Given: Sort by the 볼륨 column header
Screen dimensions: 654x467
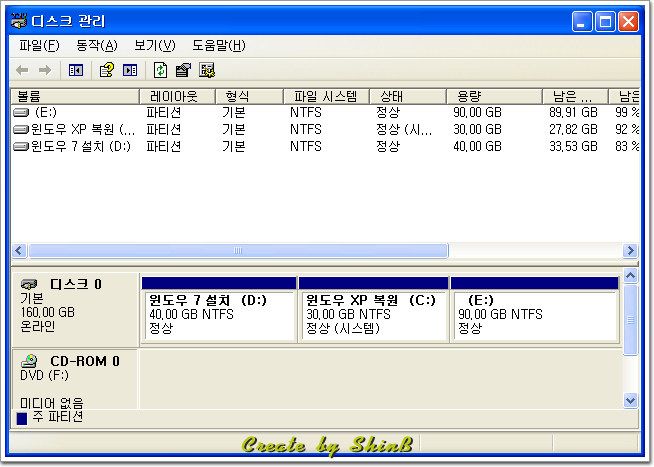Looking at the screenshot, I should point(75,96).
